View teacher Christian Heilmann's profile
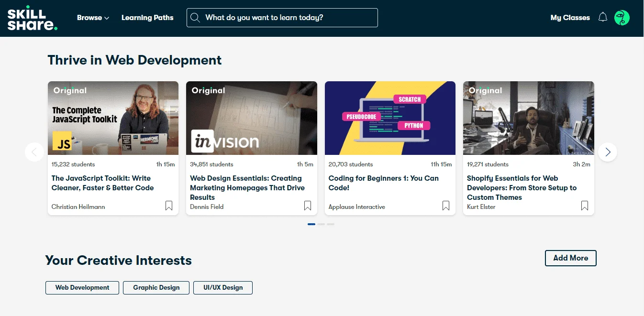Image resolution: width=644 pixels, height=316 pixels. tap(78, 207)
